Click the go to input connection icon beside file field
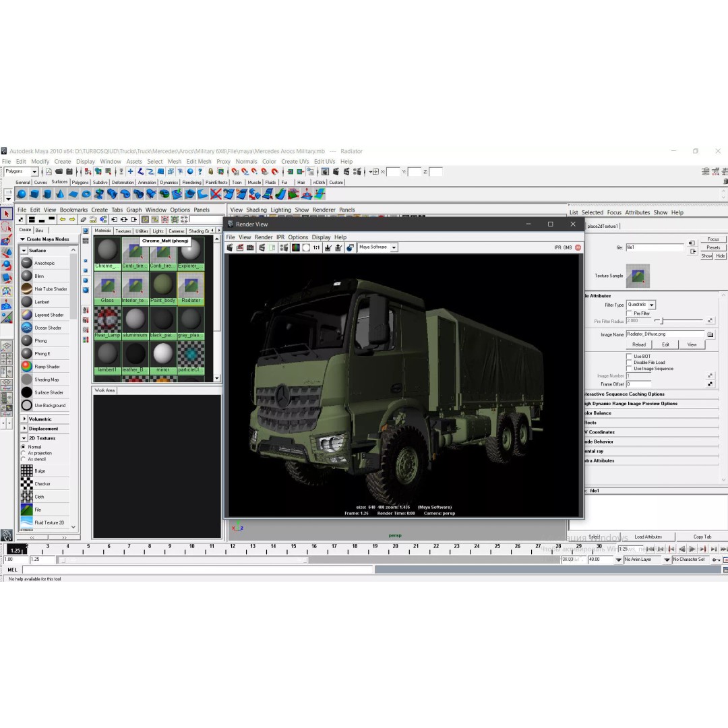Viewport: 728px width, 728px height. coord(692,243)
